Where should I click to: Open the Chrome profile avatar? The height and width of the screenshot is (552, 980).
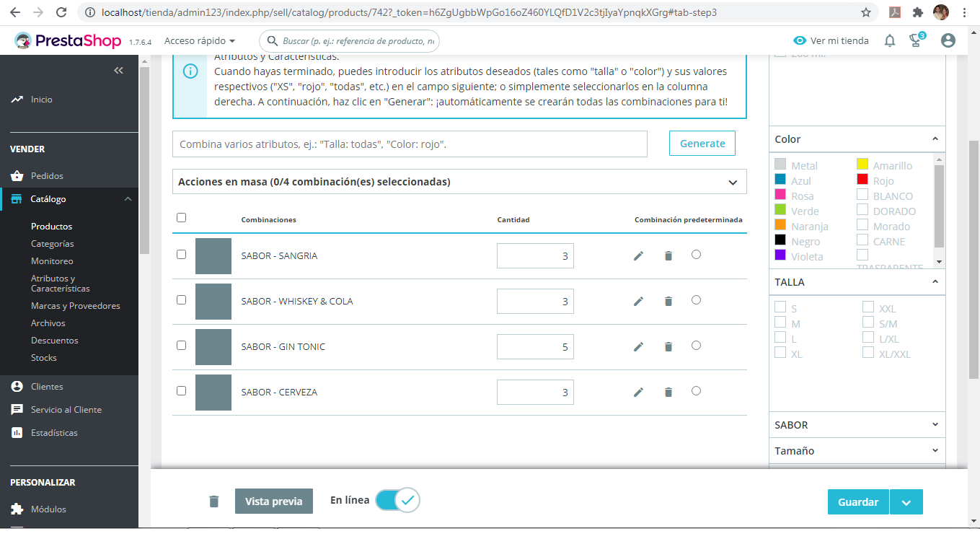940,12
